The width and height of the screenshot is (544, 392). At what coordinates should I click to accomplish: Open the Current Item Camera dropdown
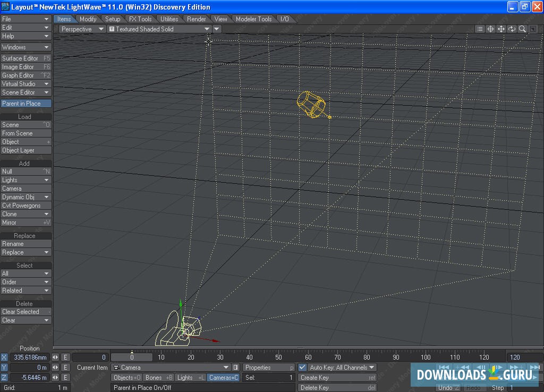[x=171, y=368]
